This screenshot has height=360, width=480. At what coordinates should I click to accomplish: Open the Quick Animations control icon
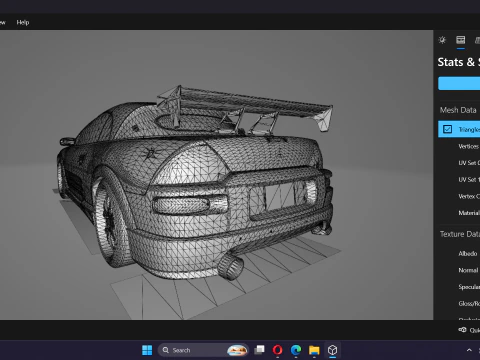click(x=462, y=330)
